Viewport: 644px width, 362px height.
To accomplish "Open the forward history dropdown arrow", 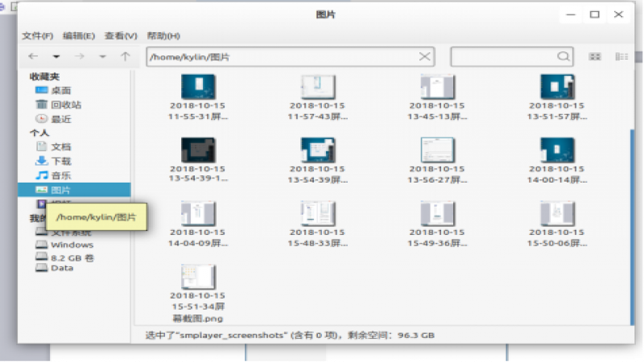I will coord(102,57).
